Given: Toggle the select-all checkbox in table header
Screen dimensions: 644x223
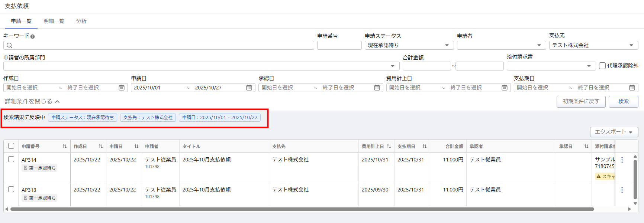Looking at the screenshot, I should click(x=11, y=146).
